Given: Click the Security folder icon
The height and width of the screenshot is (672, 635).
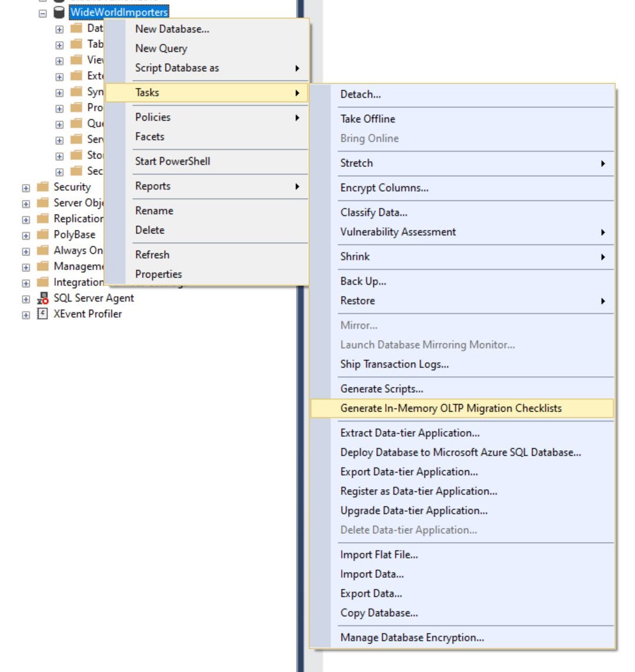Looking at the screenshot, I should [x=42, y=187].
